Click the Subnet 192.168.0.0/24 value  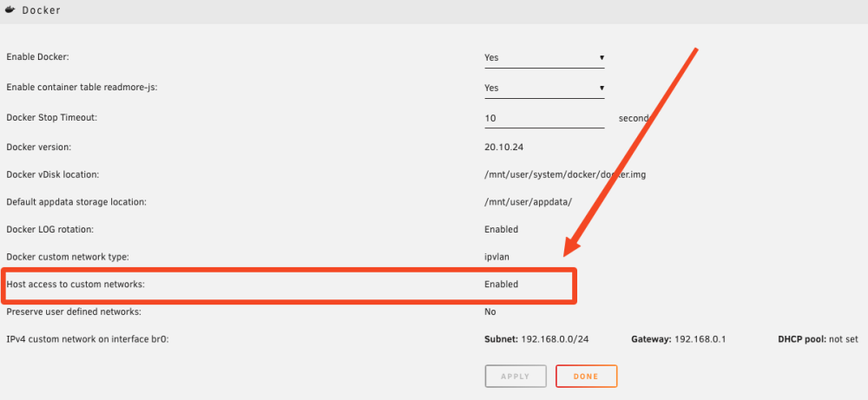(536, 339)
